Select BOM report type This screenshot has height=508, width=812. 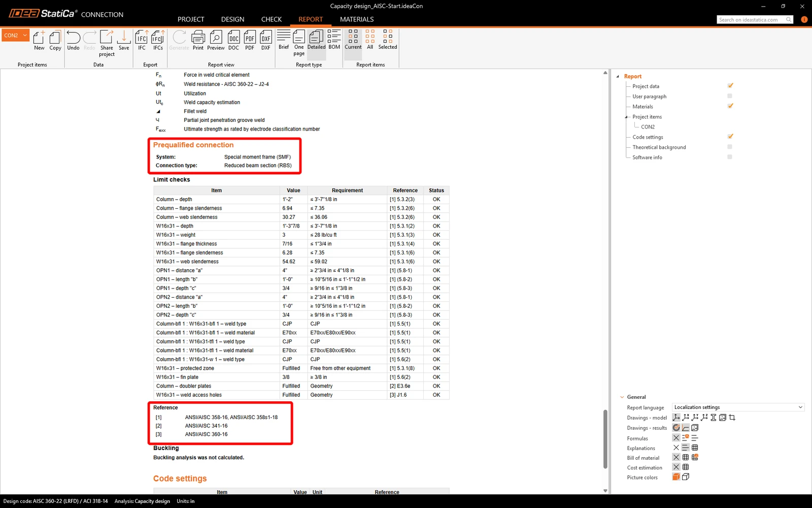point(334,40)
